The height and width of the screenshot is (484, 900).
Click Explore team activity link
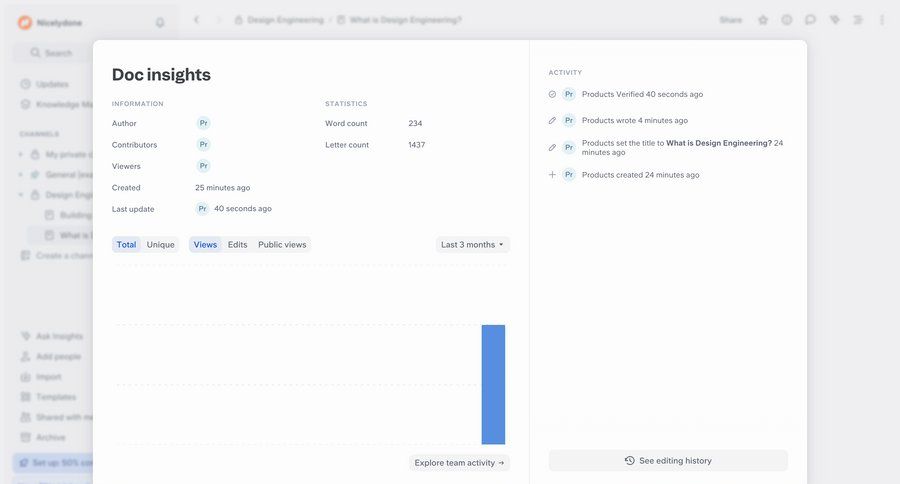tap(459, 463)
